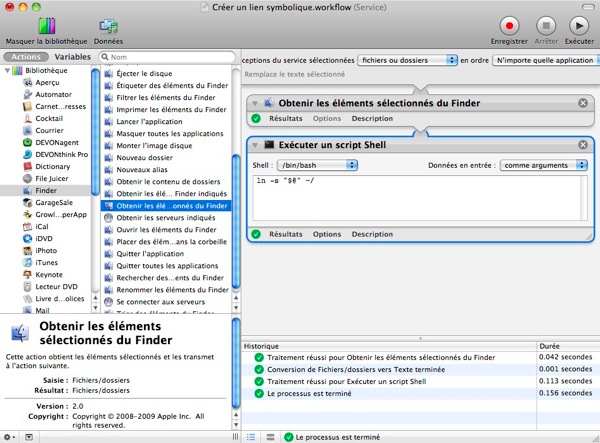Choose the Quitter l'application action
This screenshot has height=443, width=600.
[x=150, y=254]
